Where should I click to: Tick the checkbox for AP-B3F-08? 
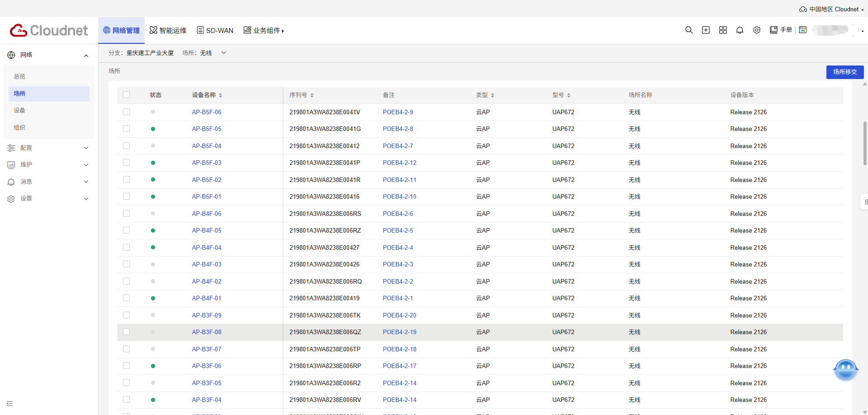pos(126,332)
